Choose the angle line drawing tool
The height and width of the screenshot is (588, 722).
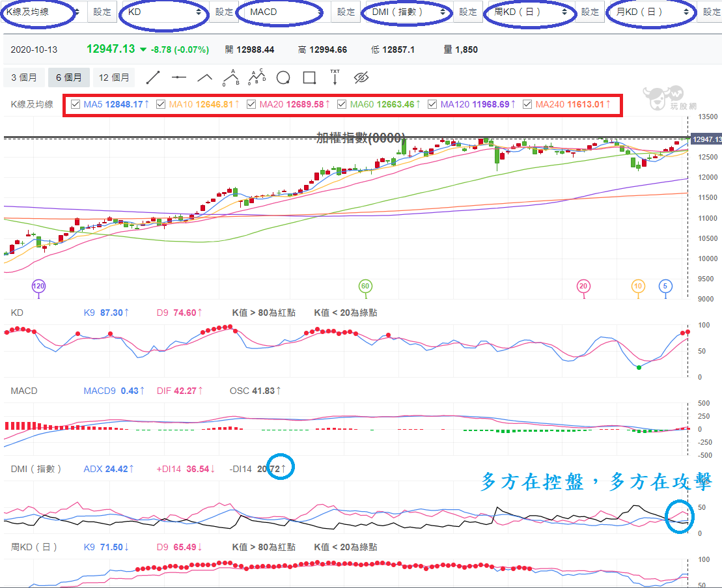[x=205, y=78]
